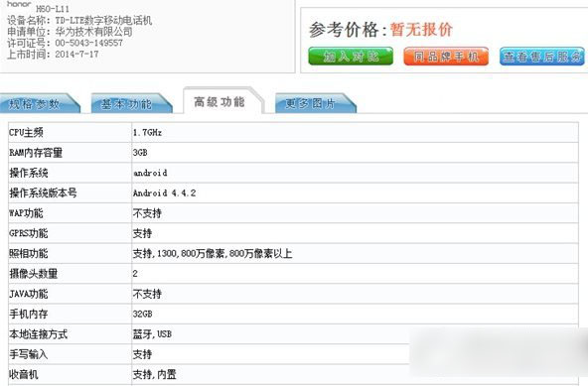Screen dimensions: 588x386
Task: Click the 支持,内置 radio value
Action: coord(154,374)
